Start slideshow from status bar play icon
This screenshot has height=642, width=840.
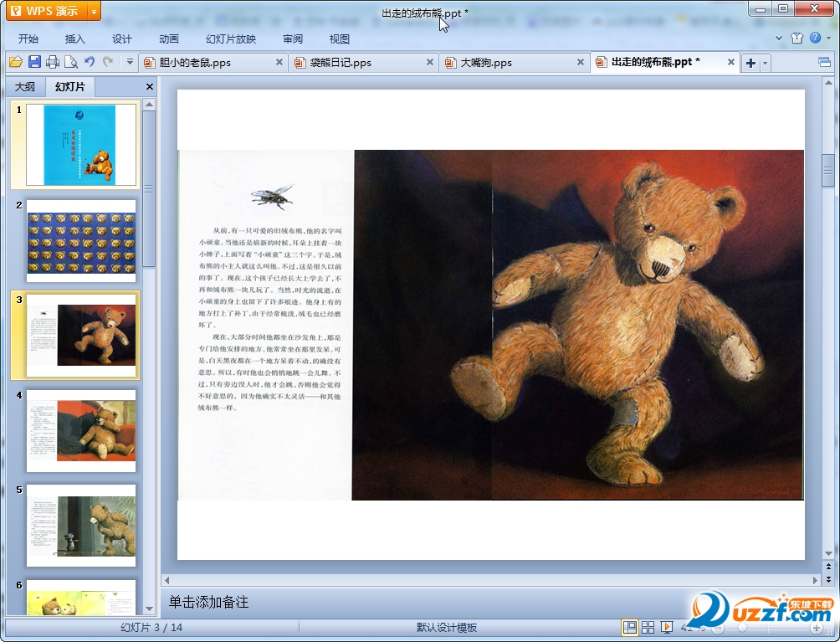pyautogui.click(x=667, y=627)
